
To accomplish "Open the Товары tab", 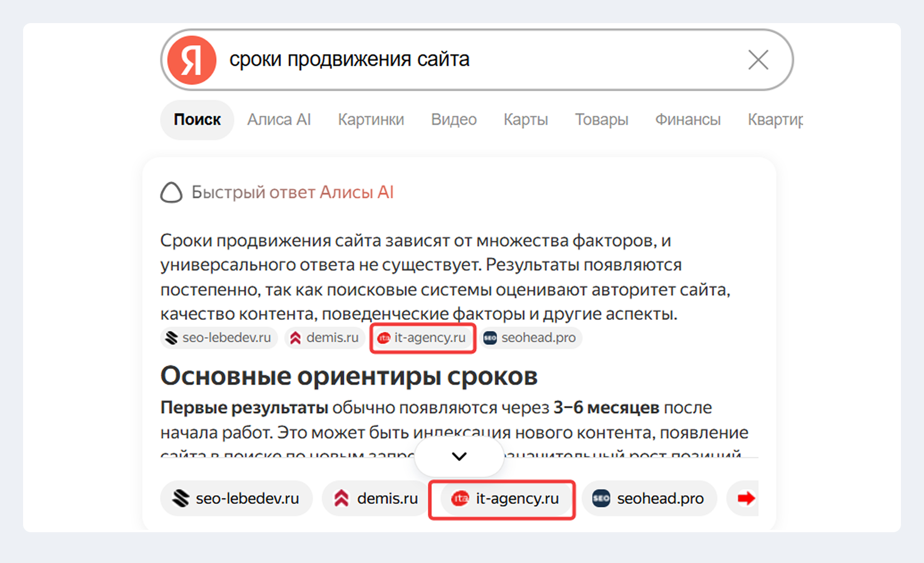I will [601, 120].
